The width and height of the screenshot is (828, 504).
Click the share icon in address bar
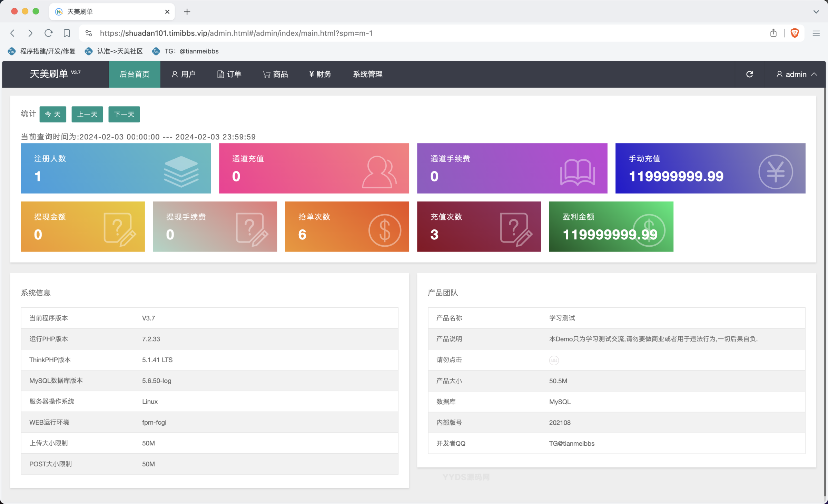click(773, 33)
